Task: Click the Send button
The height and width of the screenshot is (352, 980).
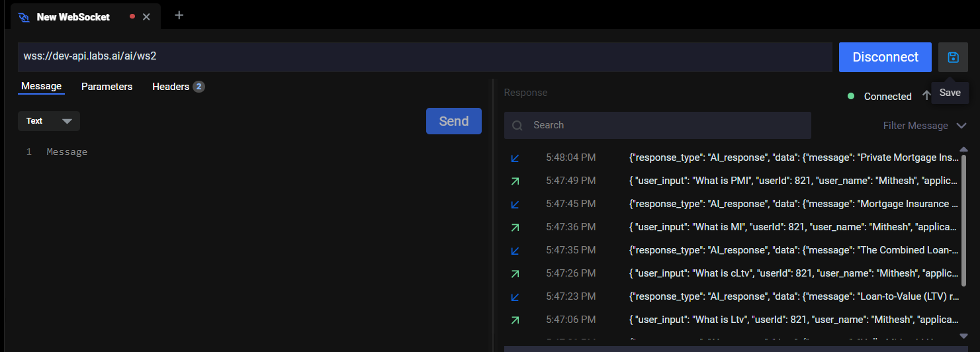Action: [x=453, y=121]
